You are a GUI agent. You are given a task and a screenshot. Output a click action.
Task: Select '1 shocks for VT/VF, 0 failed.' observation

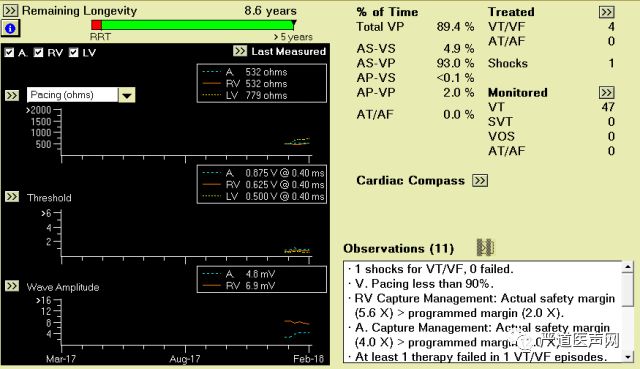(434, 269)
